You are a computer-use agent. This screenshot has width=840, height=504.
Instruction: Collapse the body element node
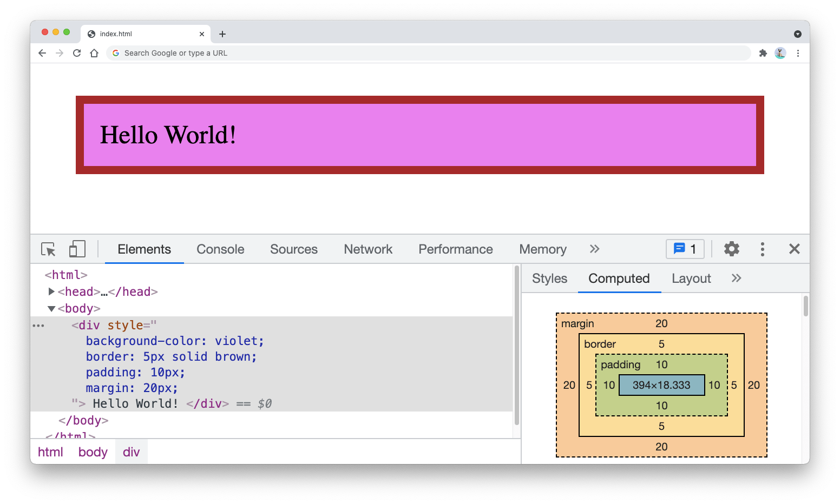[x=51, y=308]
